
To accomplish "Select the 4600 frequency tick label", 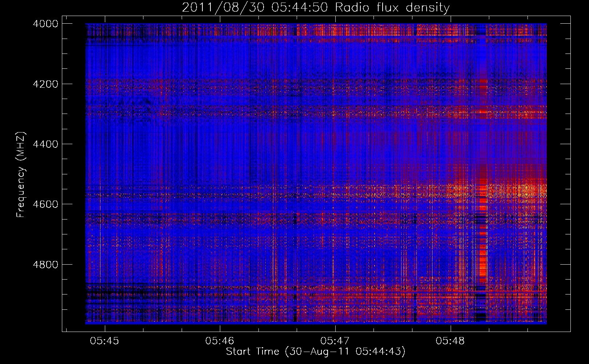I will (46, 204).
